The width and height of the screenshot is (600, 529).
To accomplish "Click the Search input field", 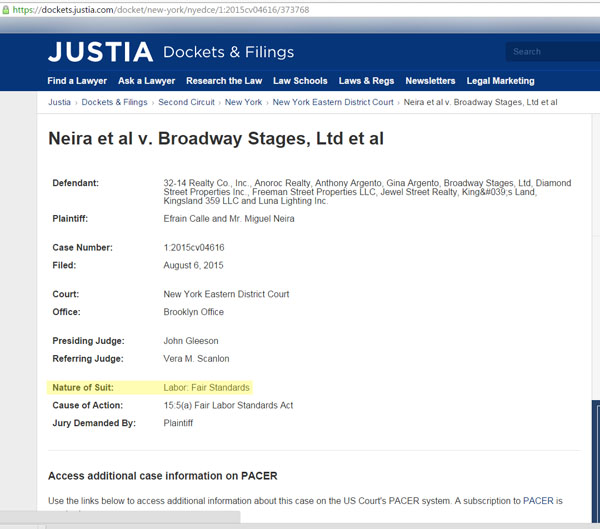I will pyautogui.click(x=552, y=51).
